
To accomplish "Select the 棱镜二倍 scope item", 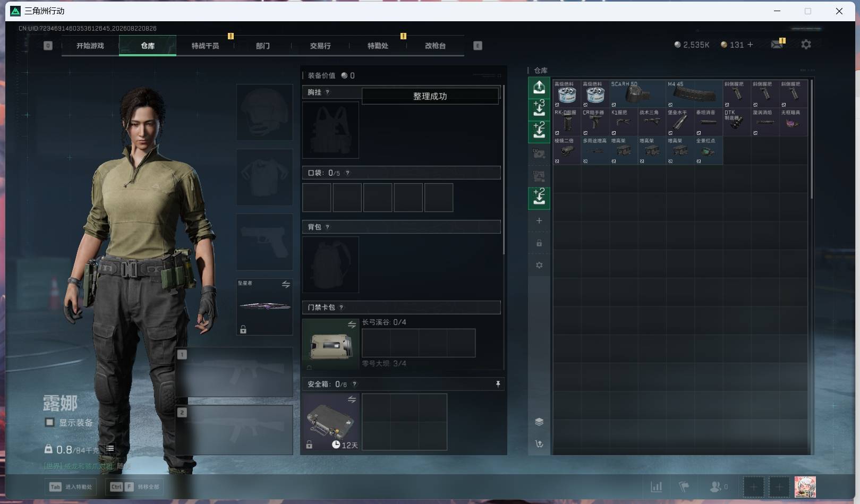I will (x=567, y=151).
